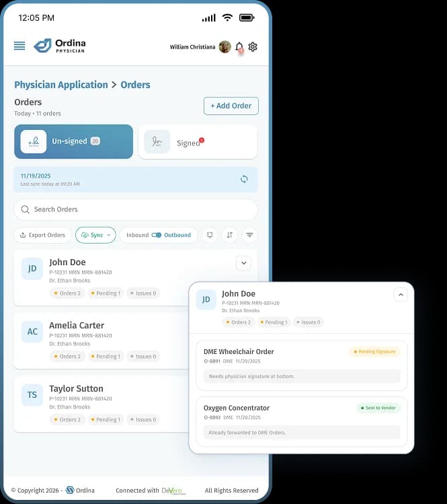Open the Sync dropdown
The height and width of the screenshot is (504, 447).
(x=95, y=235)
